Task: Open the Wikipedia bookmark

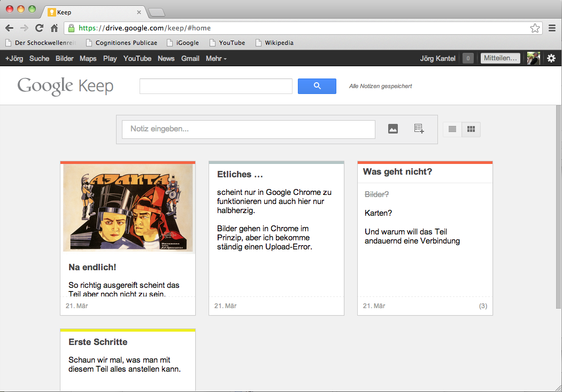Action: click(x=274, y=43)
